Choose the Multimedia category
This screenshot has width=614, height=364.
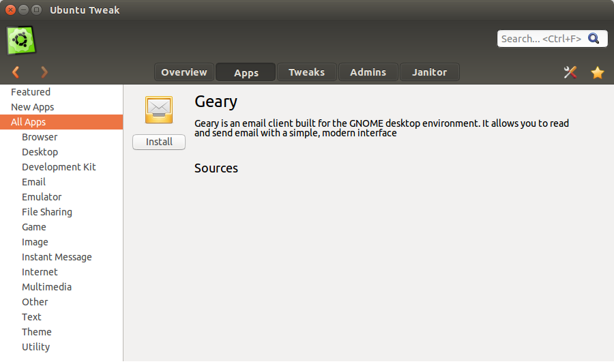[x=61, y=287]
